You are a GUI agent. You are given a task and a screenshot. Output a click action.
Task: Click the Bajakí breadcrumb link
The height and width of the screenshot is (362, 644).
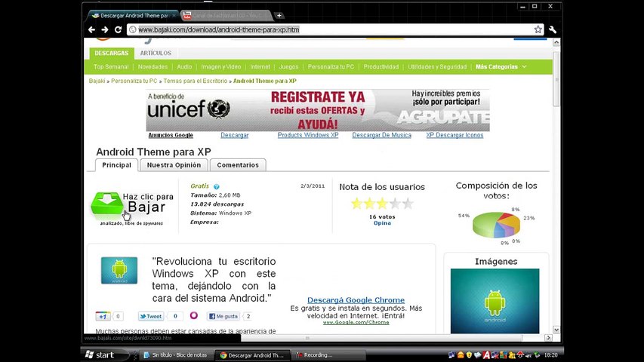(97, 81)
